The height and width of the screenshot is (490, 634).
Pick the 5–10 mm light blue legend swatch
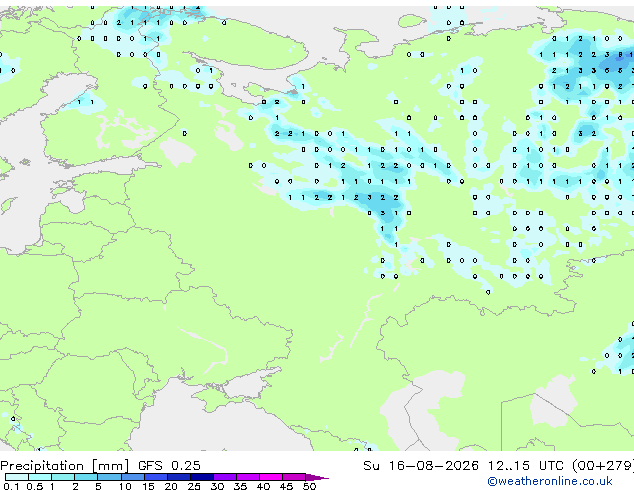pos(109,477)
